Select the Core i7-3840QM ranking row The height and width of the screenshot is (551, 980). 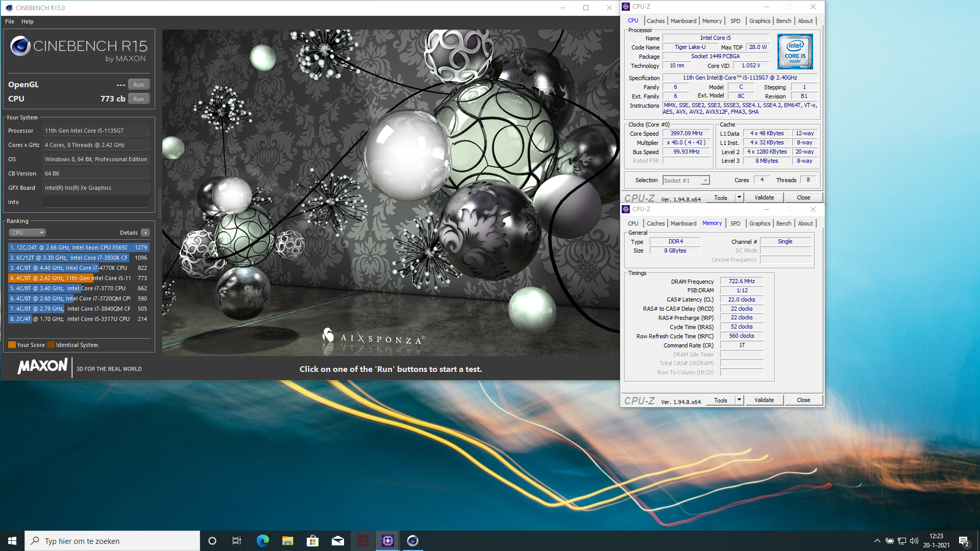coord(79,309)
